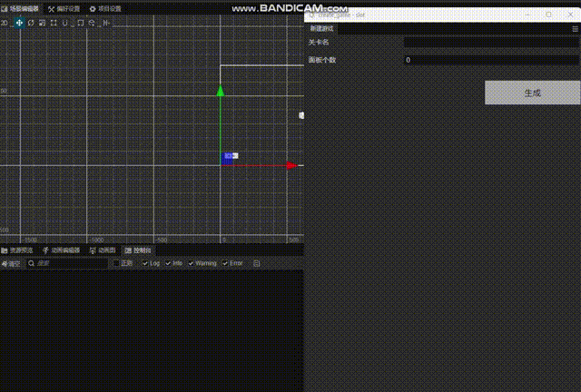Focus the 关卡名 level name input
581x392 pixels.
coord(491,43)
